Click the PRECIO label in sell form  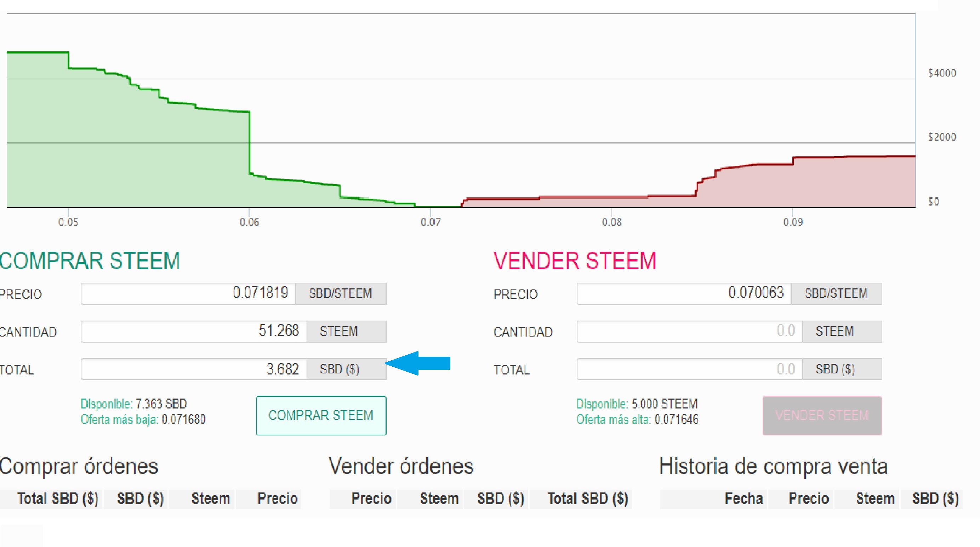[515, 294]
